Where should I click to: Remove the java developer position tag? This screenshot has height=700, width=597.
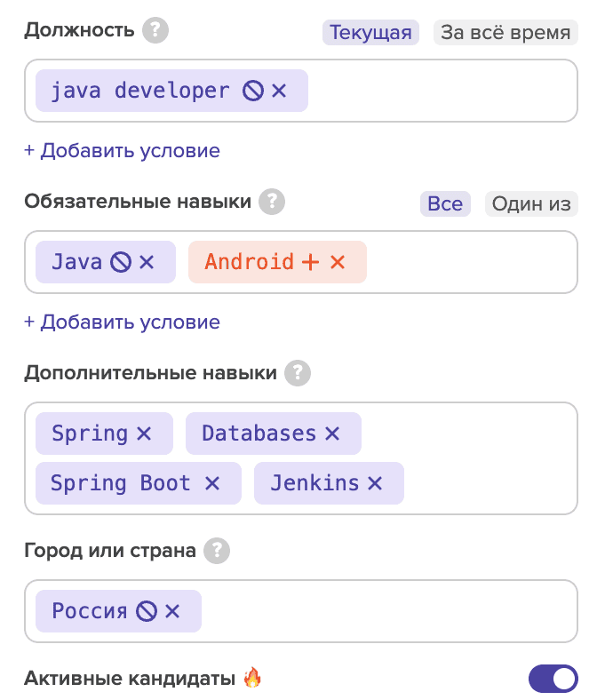[280, 91]
